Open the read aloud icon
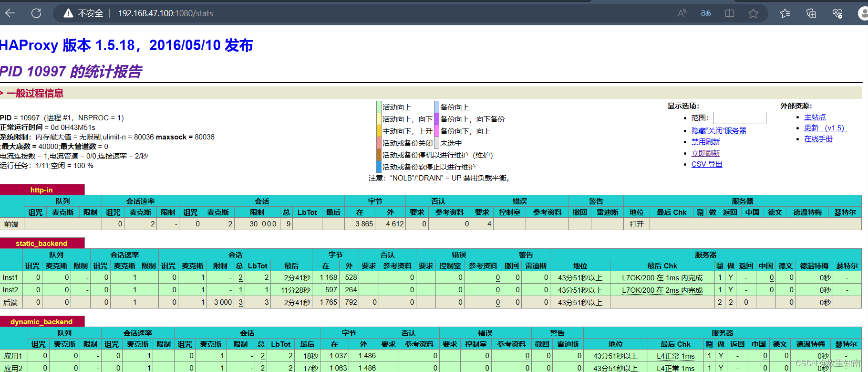Screen dimensions: 868x372 pos(682,13)
